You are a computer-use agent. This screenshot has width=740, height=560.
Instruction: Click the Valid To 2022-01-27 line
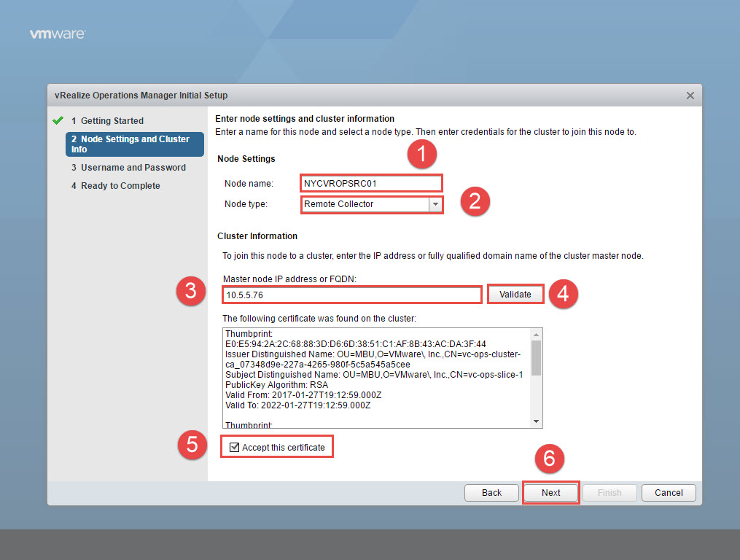[297, 405]
